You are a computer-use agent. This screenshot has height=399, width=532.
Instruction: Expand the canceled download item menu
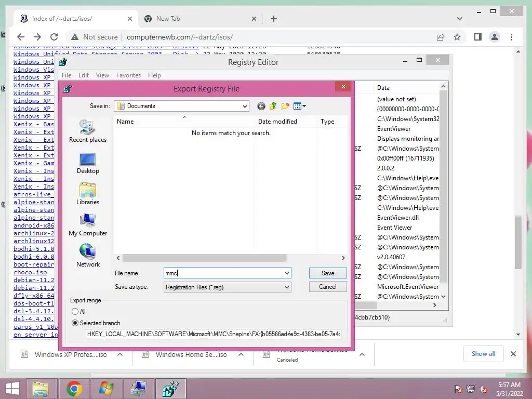tap(362, 354)
